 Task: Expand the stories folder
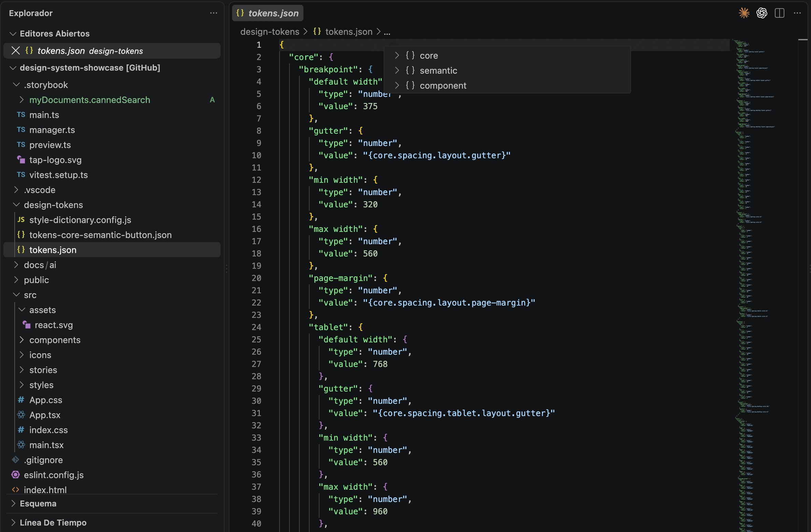(x=22, y=370)
